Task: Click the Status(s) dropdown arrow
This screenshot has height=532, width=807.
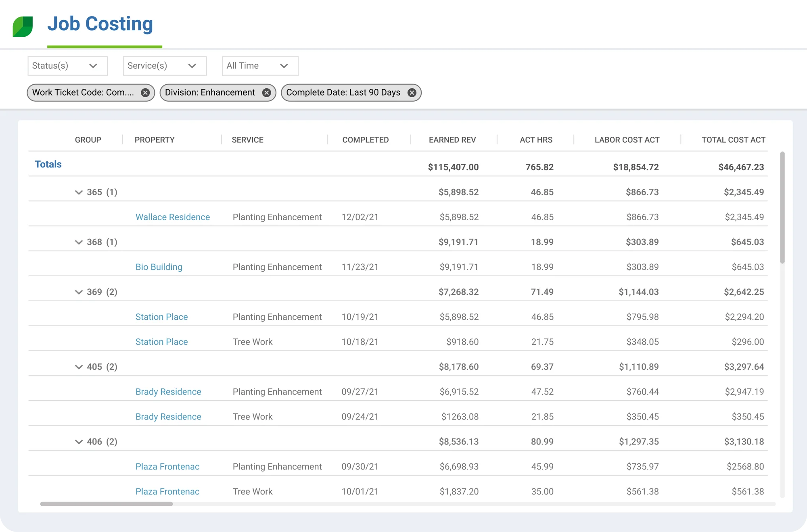Action: click(94, 66)
